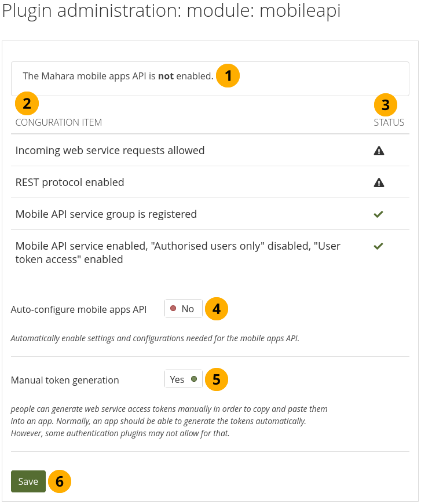
Task: Click the Manual token generation label
Action: point(65,381)
